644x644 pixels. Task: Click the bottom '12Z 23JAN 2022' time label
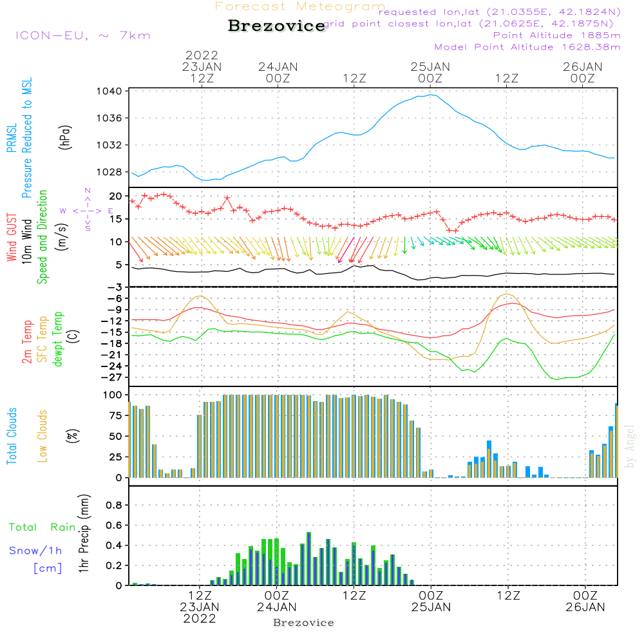(x=200, y=607)
